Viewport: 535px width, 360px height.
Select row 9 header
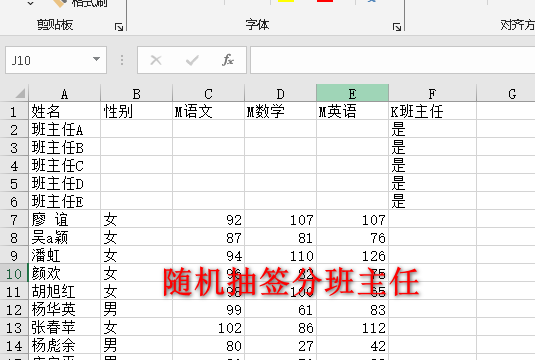pyautogui.click(x=14, y=256)
